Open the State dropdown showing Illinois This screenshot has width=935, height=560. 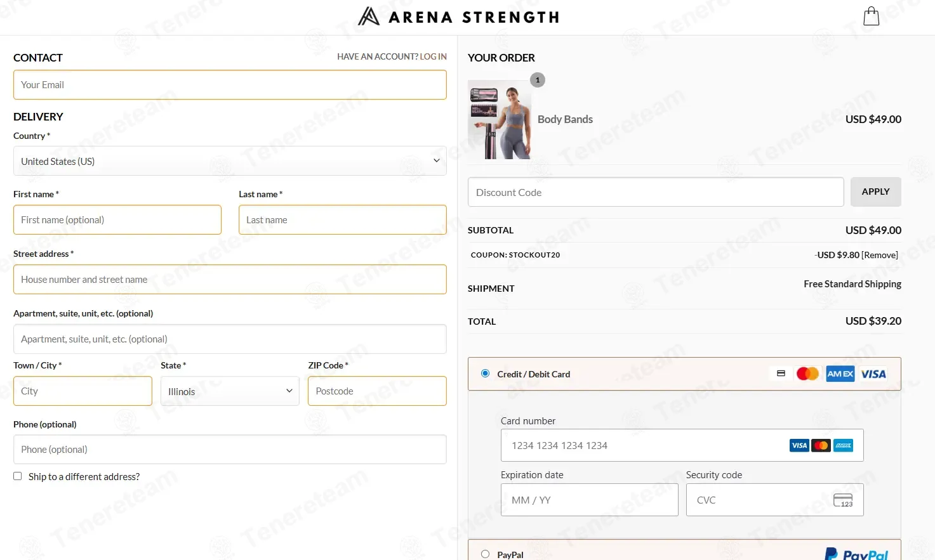coord(230,391)
